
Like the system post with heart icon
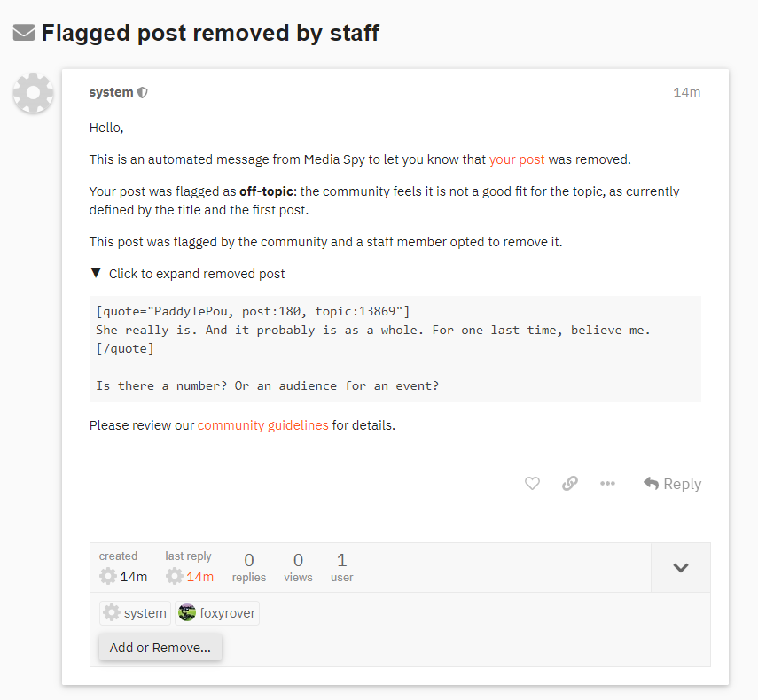pos(532,484)
